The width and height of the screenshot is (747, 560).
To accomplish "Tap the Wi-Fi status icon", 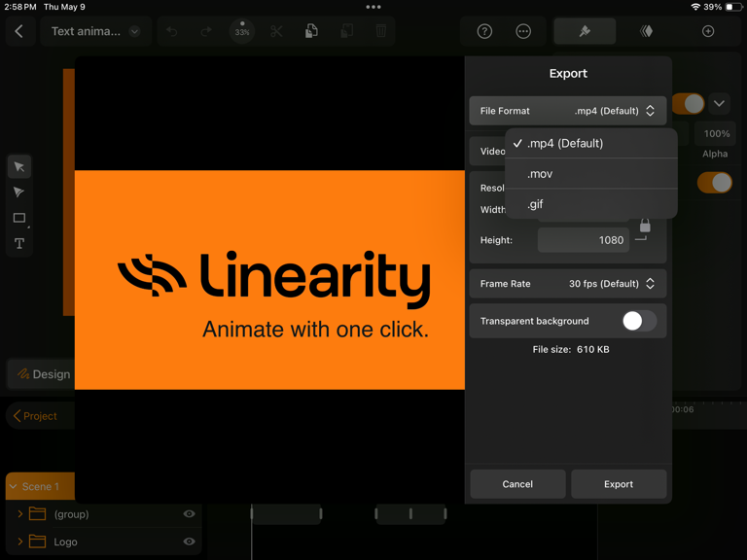I will 695,7.
